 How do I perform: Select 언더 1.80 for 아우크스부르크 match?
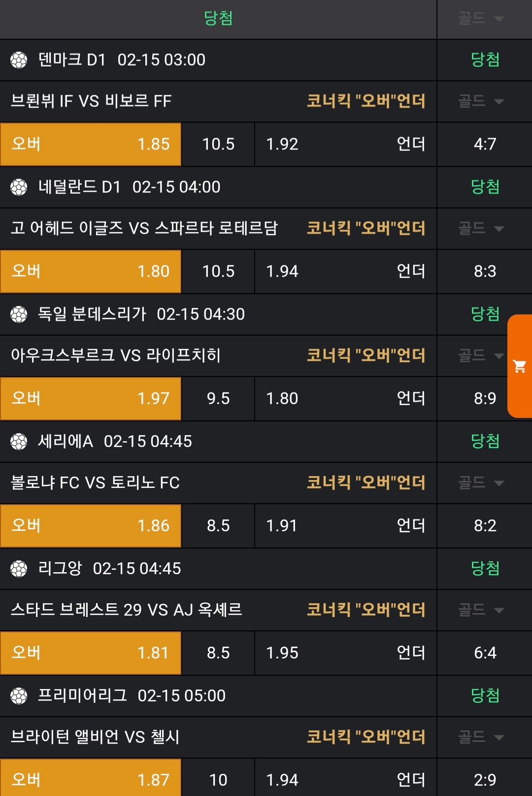click(345, 398)
